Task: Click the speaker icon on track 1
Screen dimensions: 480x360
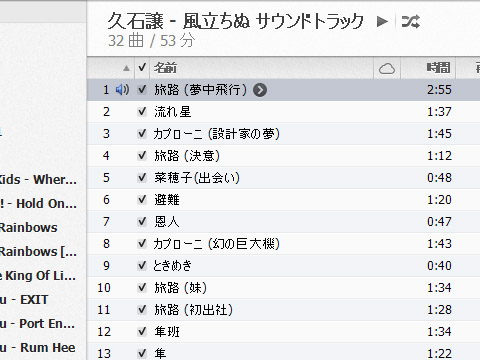Action: [x=122, y=90]
